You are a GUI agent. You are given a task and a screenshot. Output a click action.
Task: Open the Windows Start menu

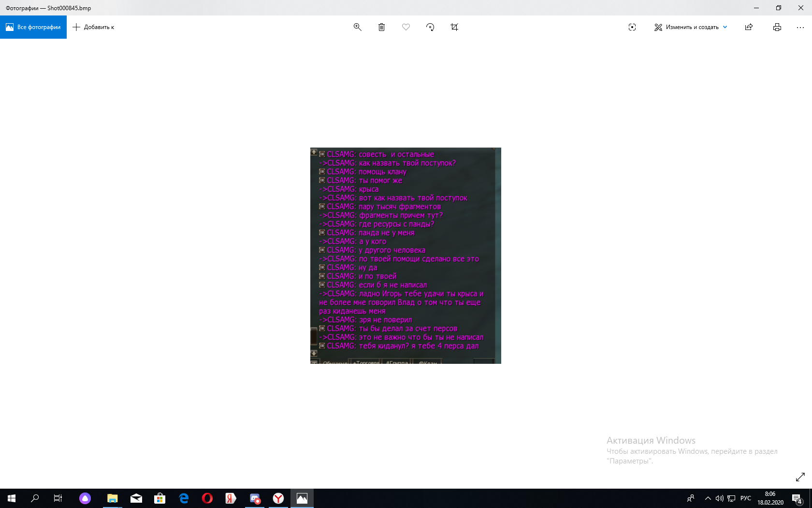click(x=12, y=498)
